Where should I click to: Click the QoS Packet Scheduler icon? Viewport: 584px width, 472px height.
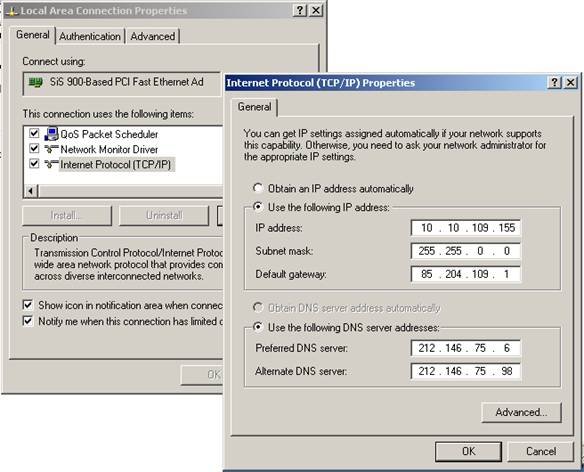(x=51, y=134)
